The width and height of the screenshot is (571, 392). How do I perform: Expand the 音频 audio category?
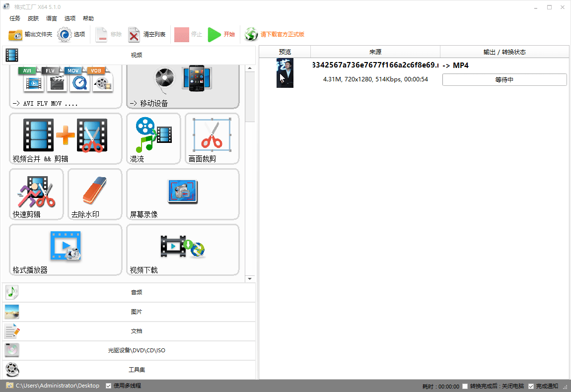coord(129,292)
